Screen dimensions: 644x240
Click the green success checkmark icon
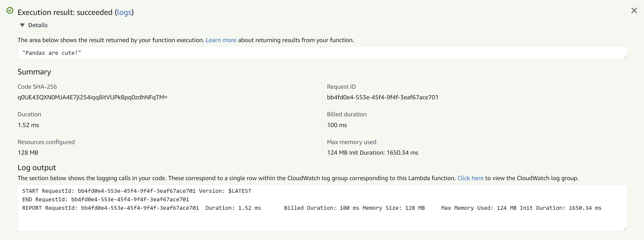(10, 11)
